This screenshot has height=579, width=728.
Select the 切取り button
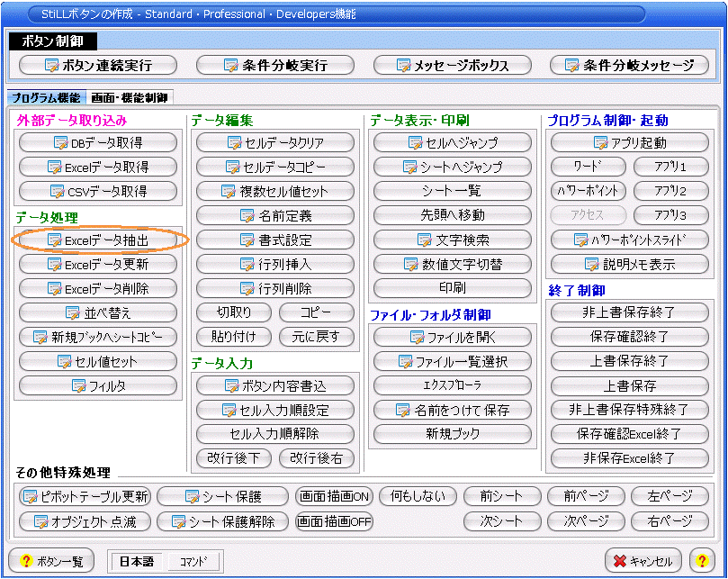pyautogui.click(x=234, y=312)
